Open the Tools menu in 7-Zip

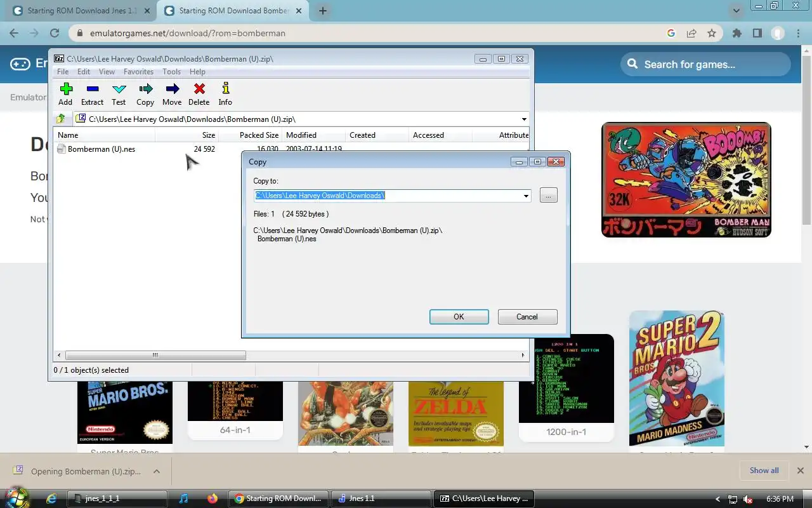point(171,72)
